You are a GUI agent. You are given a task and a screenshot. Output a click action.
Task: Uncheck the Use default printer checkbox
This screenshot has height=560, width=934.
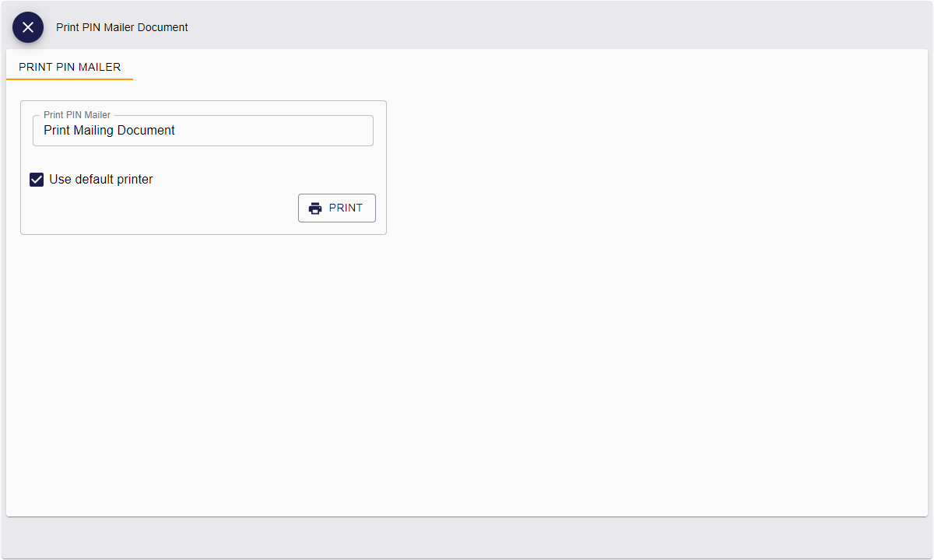click(37, 180)
